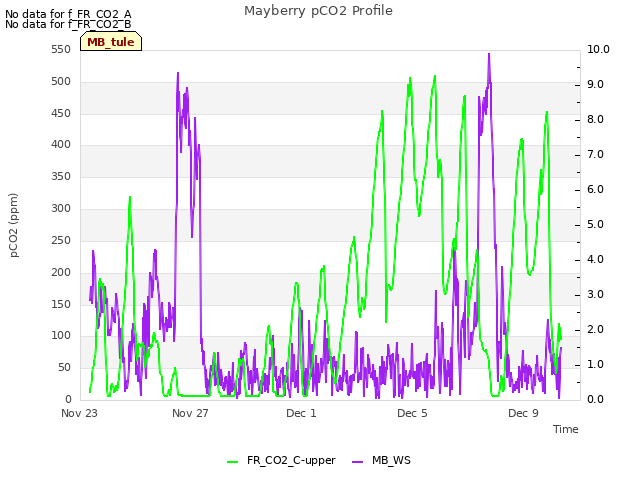The image size is (640, 480).
Task: Click the 250 left axis value
Action: tap(61, 240)
